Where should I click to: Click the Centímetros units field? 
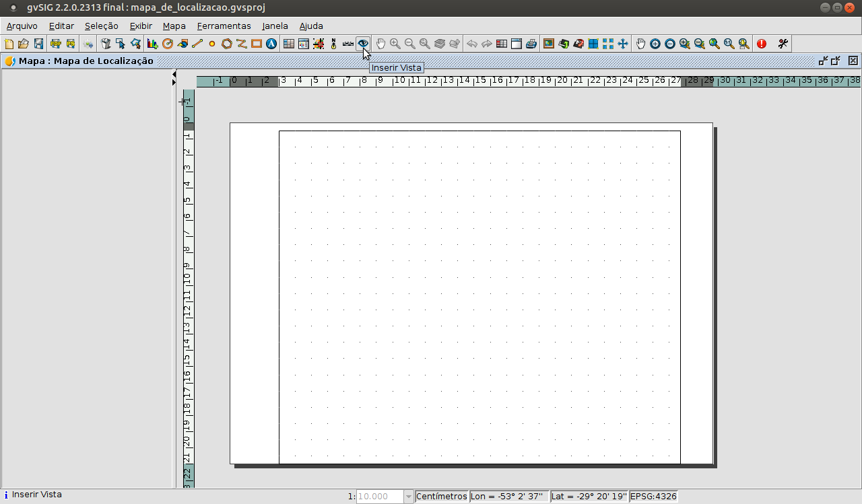click(442, 497)
